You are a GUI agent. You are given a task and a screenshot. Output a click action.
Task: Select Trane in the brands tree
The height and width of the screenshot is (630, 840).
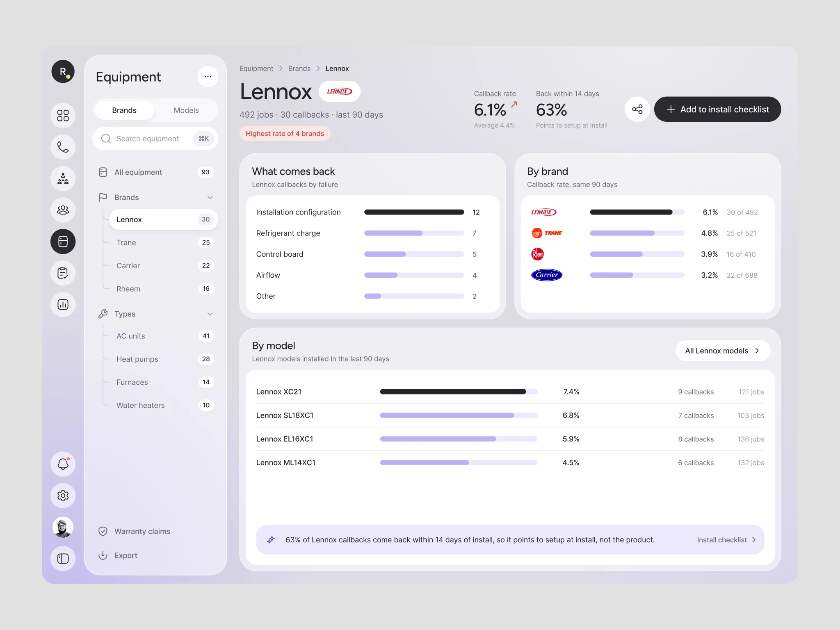[x=164, y=242]
